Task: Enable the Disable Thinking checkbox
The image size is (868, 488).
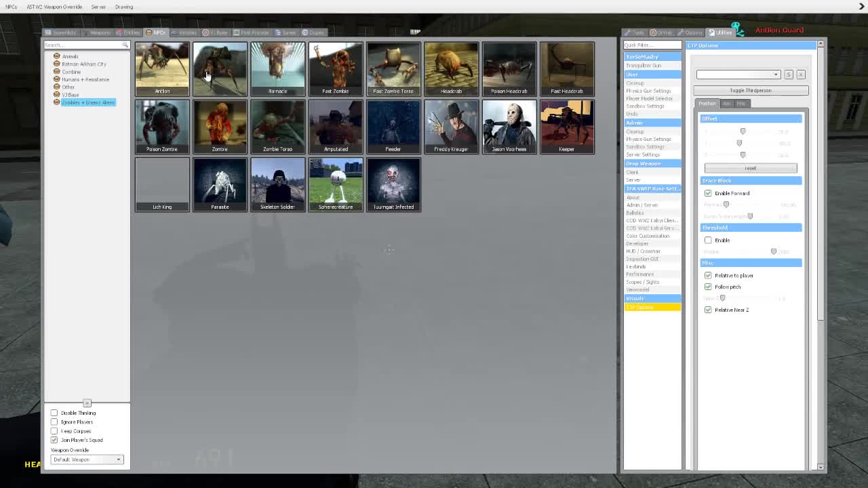Action: (54, 413)
